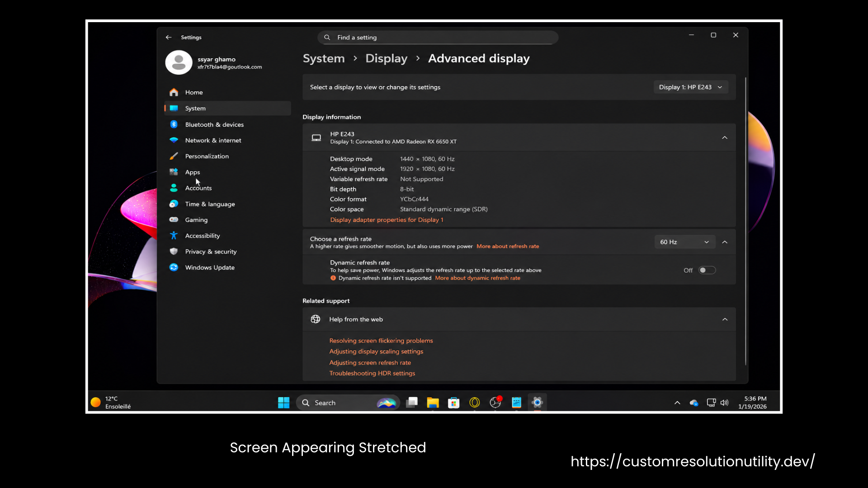The width and height of the screenshot is (868, 488).
Task: Click the YCbCr444 color format value
Action: pyautogui.click(x=414, y=199)
